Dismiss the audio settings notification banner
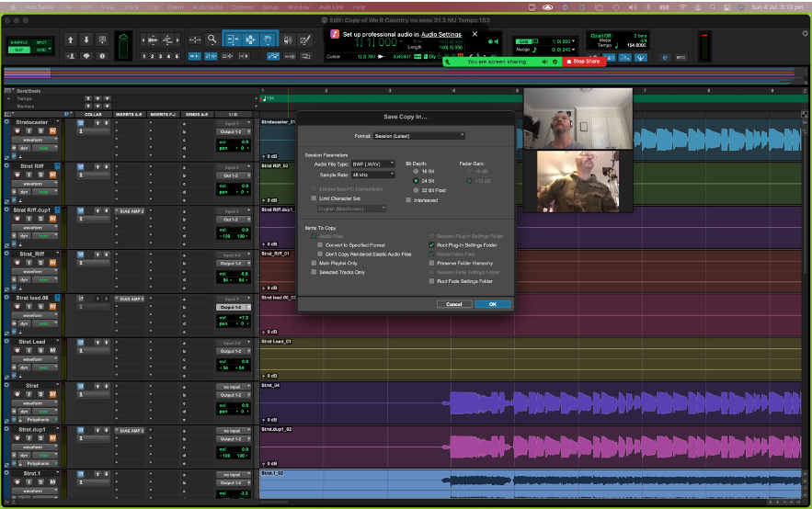 [x=475, y=34]
